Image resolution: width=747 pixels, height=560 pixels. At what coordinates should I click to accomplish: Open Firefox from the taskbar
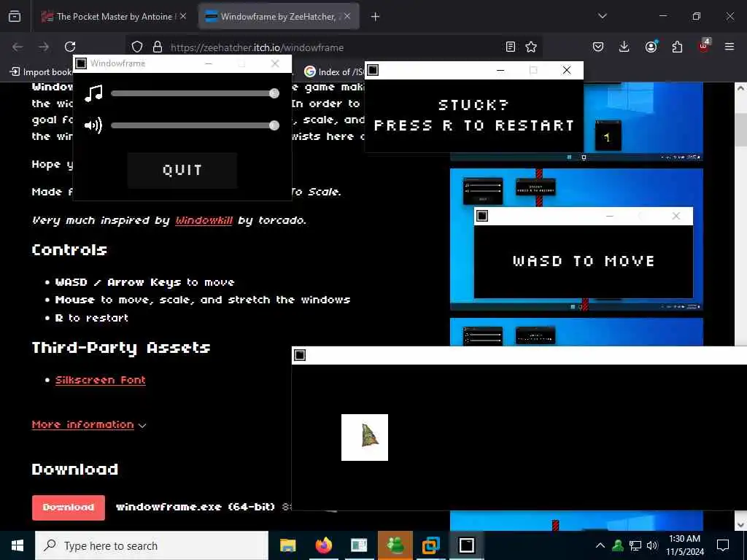click(x=323, y=545)
